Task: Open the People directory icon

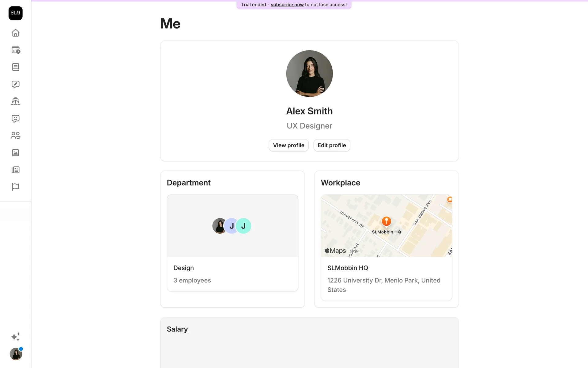Action: click(16, 136)
